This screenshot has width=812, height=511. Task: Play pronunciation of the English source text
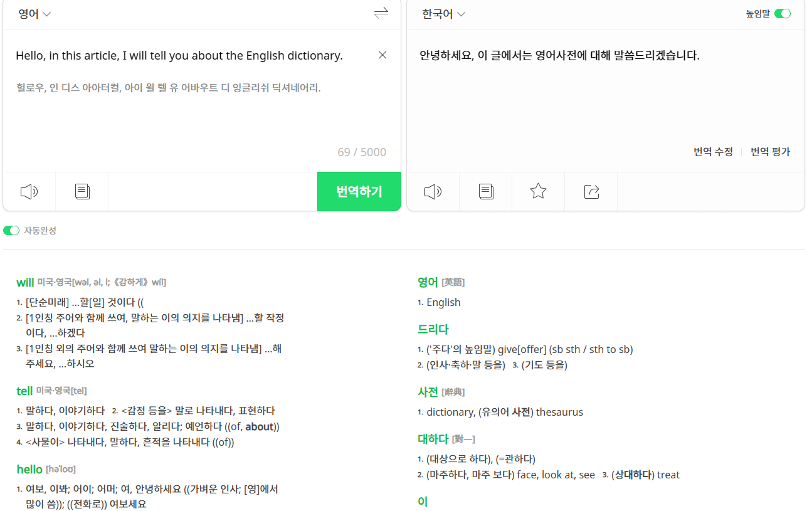click(29, 191)
